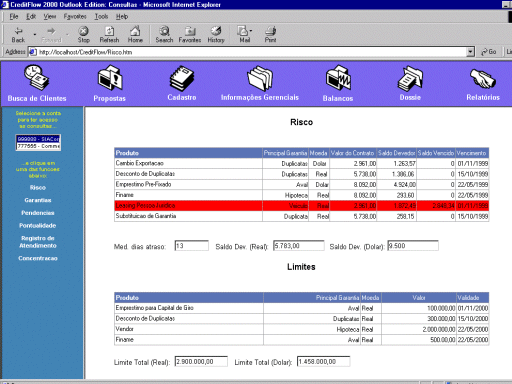The height and width of the screenshot is (384, 512).
Task: Select Emprestimo Pre-Fixado row
Action: [301, 184]
